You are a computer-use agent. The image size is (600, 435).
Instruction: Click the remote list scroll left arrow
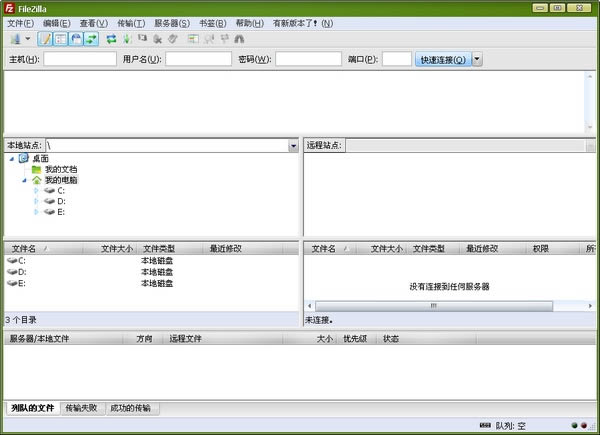pyautogui.click(x=310, y=306)
